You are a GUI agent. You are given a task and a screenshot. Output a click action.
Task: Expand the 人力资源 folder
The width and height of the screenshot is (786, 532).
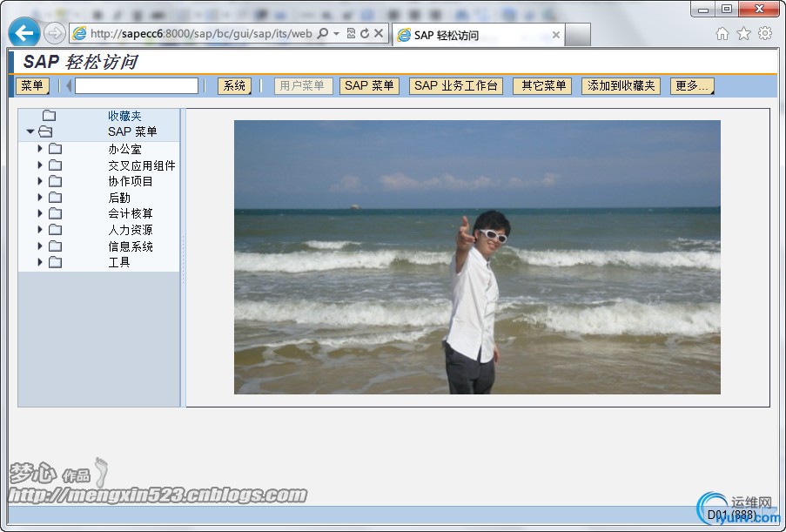(x=40, y=229)
